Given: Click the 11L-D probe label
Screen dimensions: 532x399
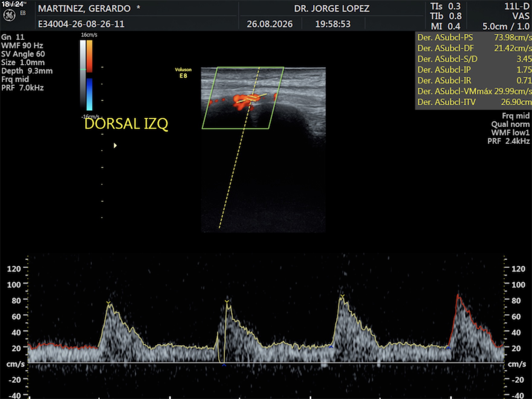Looking at the screenshot, I should 517,6.
